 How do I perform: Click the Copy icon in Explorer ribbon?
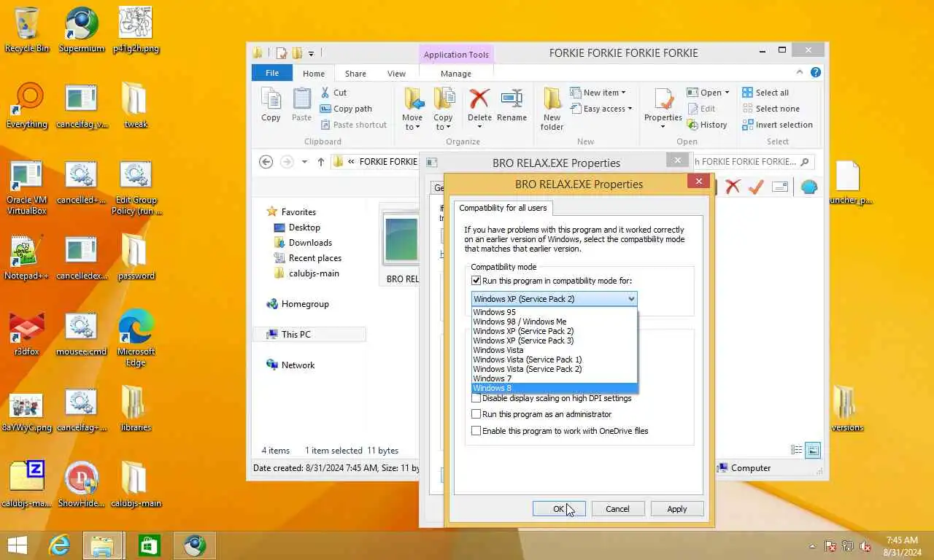[271, 104]
